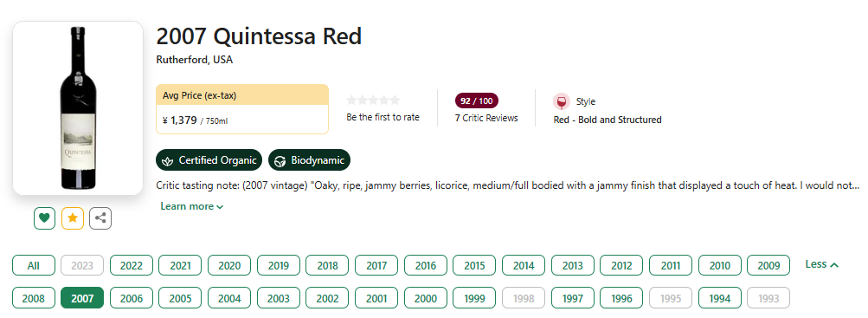Screen dimensions: 868x318
Task: Collapse vintage list with Less chevron
Action: pyautogui.click(x=821, y=264)
